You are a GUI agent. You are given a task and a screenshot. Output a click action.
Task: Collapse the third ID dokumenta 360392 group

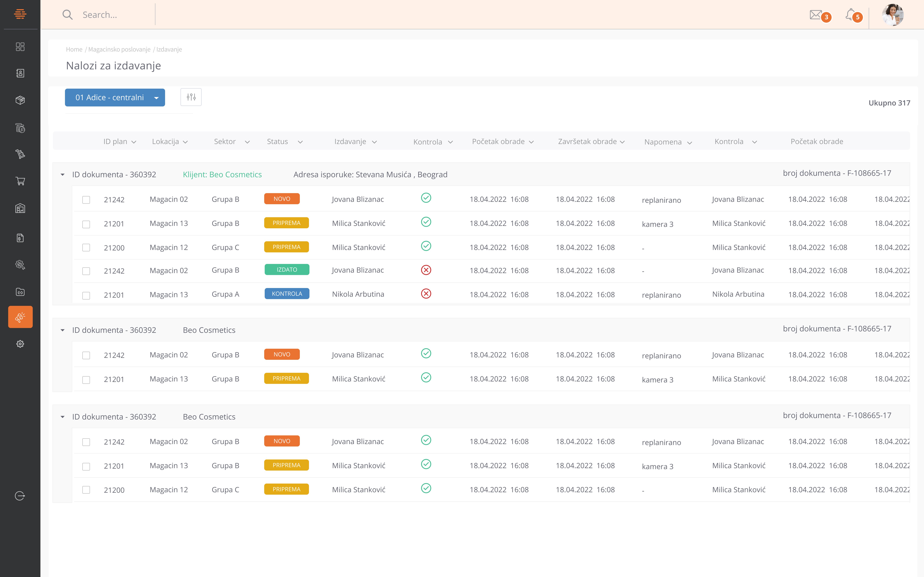coord(63,417)
